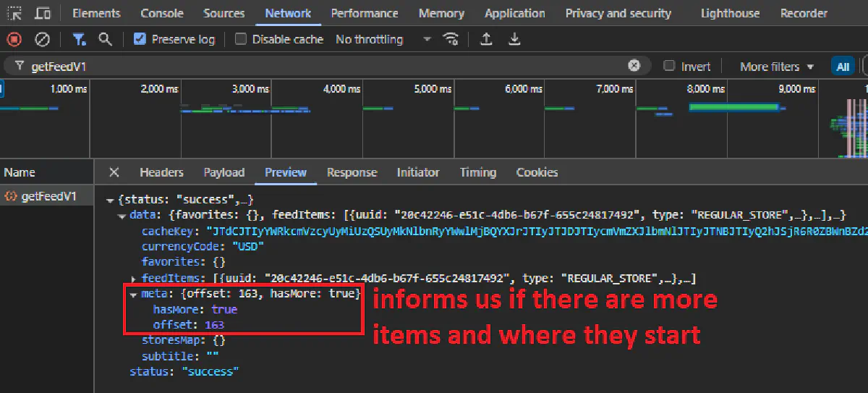Open network conditions wifi icon
Screen dimensions: 868x393
[x=451, y=39]
